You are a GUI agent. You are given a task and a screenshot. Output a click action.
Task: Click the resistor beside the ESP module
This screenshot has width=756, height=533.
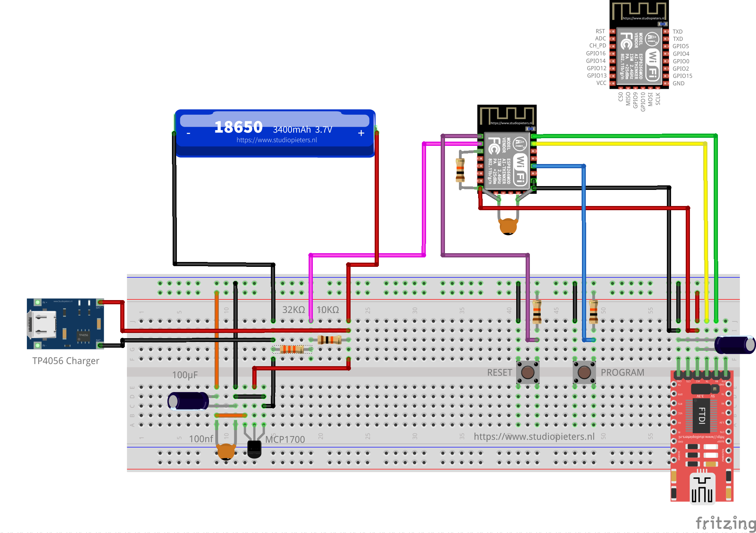tap(460, 170)
